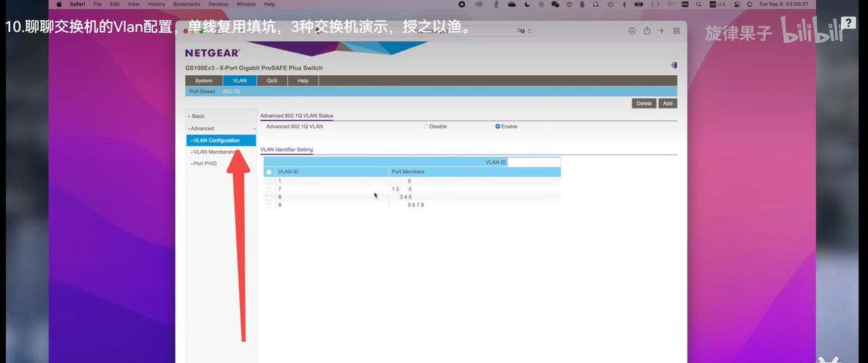The width and height of the screenshot is (868, 363).
Task: Reload the page in Safari address bar
Action: coord(530,30)
